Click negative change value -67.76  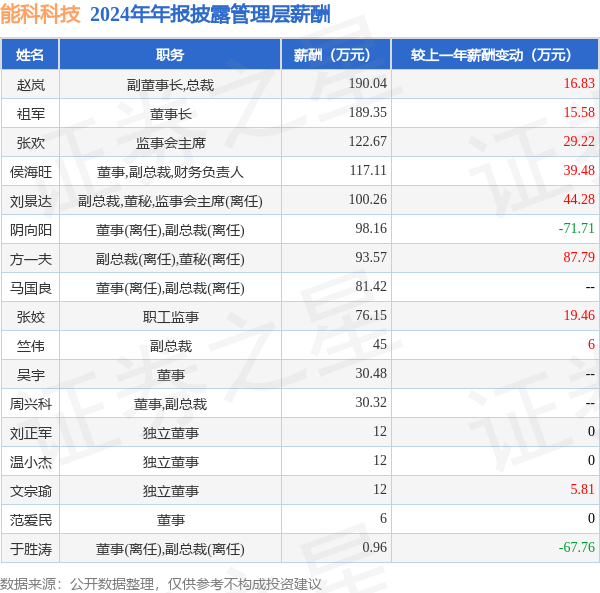[577, 547]
